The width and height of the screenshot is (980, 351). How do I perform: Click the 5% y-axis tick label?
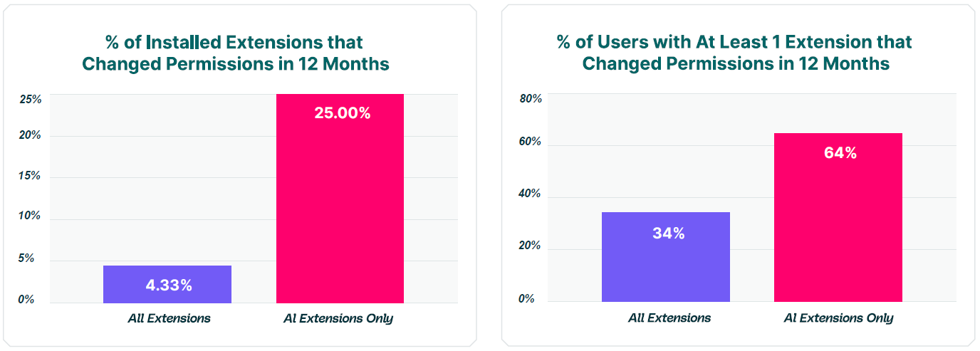pyautogui.click(x=27, y=258)
